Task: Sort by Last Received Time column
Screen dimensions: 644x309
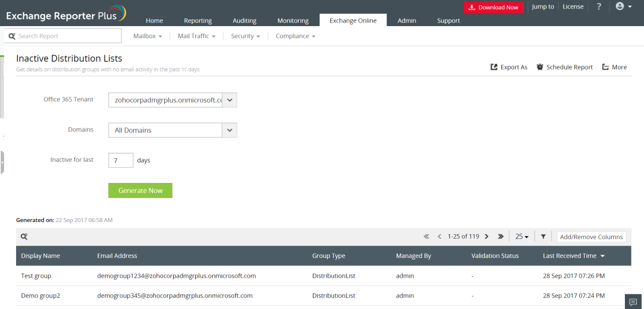Action: coord(574,256)
